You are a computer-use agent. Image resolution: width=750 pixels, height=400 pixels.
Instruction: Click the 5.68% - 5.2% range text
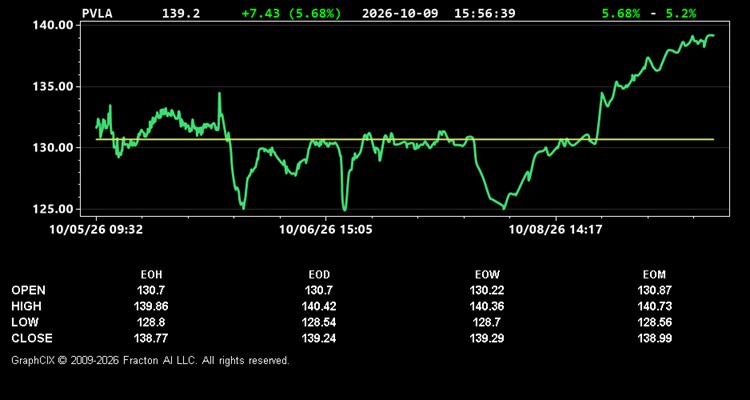point(649,13)
